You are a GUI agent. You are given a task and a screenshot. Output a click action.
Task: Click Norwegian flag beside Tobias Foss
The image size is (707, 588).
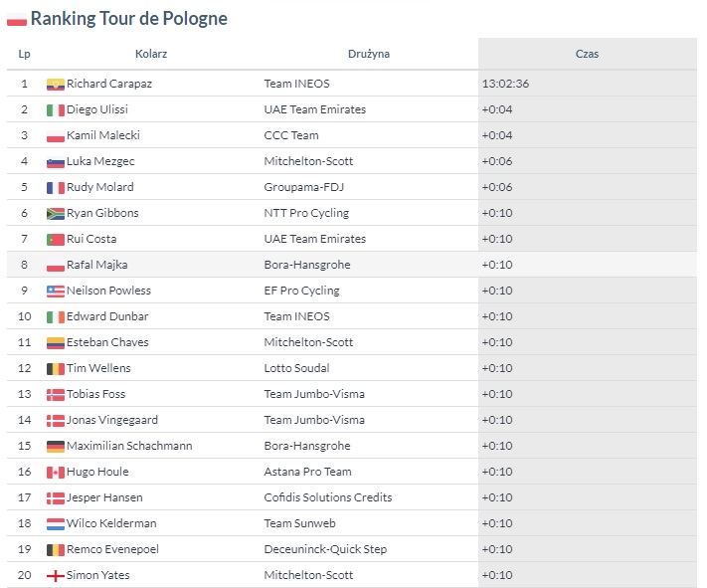coord(56,395)
